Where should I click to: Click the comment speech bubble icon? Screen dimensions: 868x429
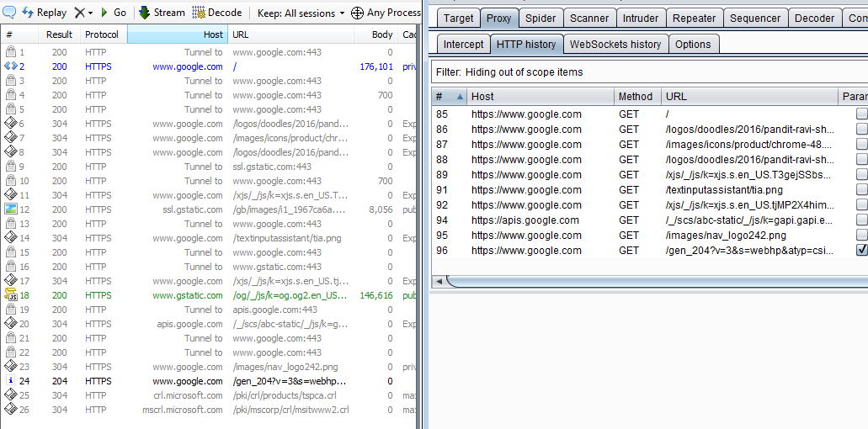pyautogui.click(x=9, y=12)
